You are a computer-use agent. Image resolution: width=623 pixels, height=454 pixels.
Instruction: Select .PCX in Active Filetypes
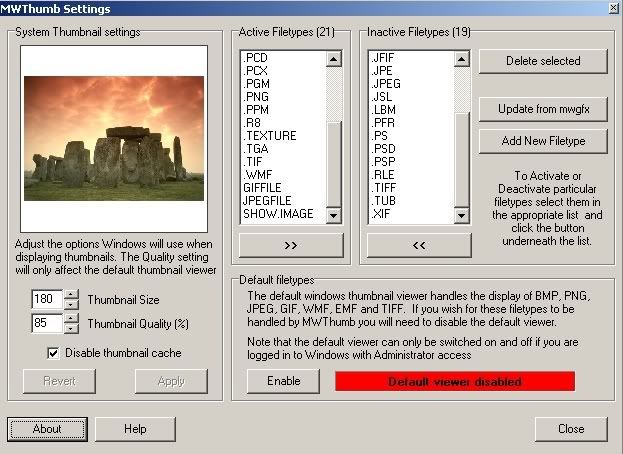click(283, 71)
